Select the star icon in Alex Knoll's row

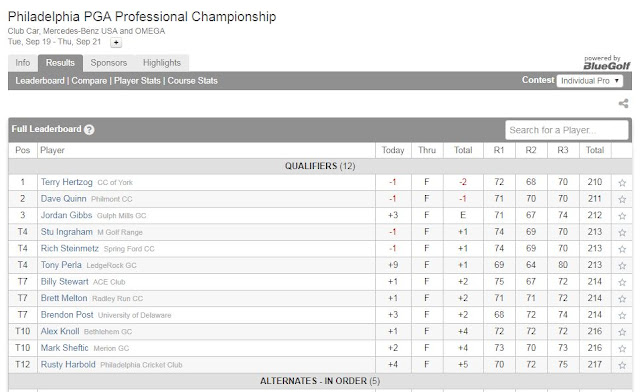coord(622,332)
